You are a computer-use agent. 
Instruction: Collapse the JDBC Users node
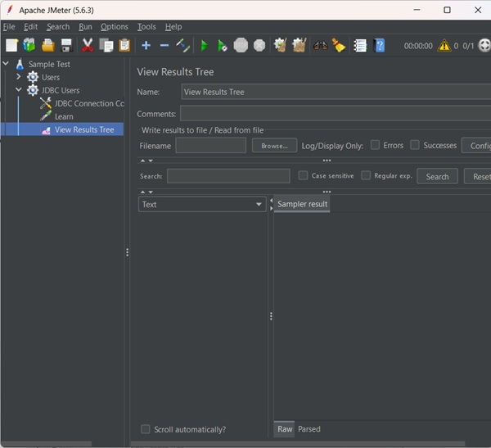19,90
